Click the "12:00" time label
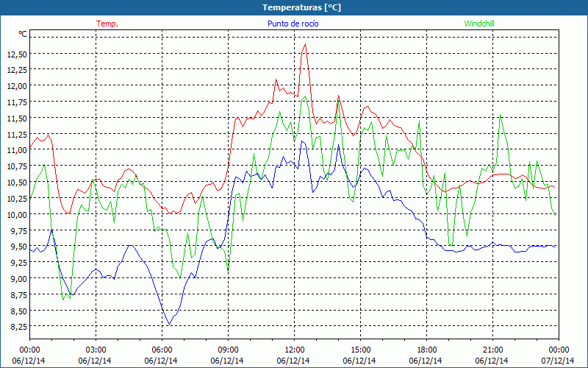Screen dimensions: 588x368 pyautogui.click(x=295, y=350)
